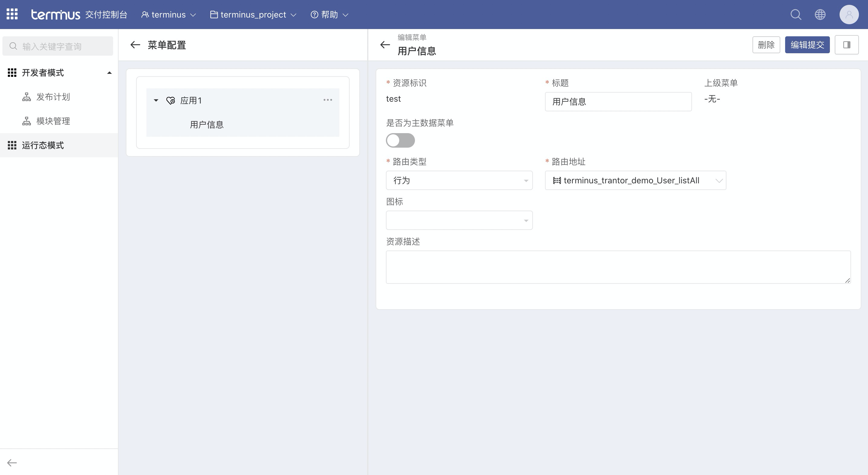
Task: Click into the 资源描述 text area
Action: coord(618,267)
